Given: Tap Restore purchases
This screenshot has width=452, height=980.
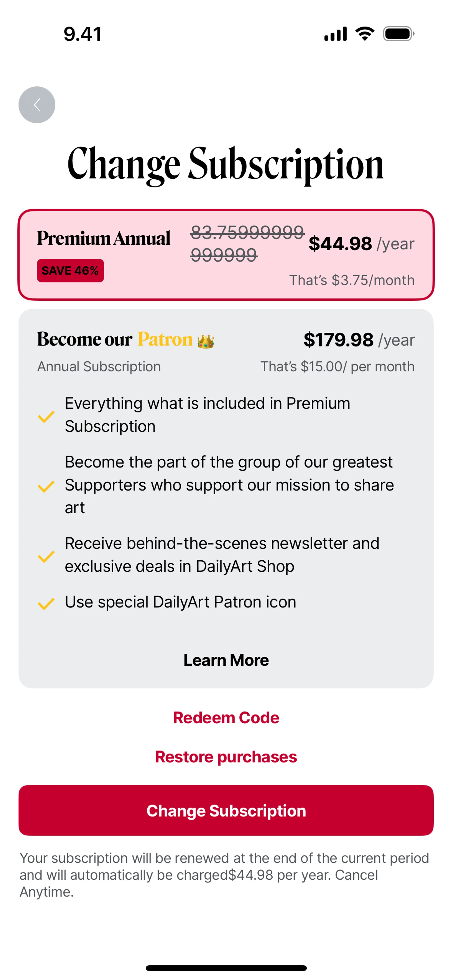Looking at the screenshot, I should pos(226,757).
